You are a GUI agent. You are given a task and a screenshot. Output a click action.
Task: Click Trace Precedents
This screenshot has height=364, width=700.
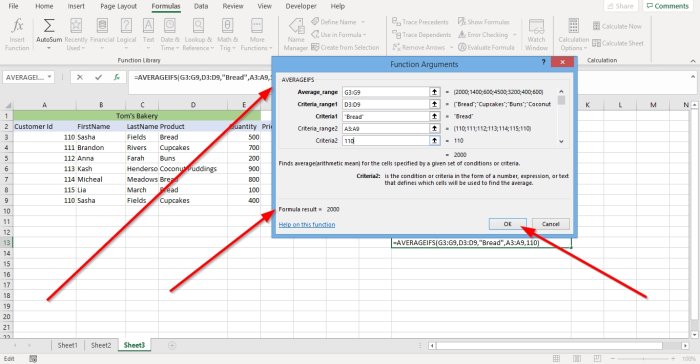[x=420, y=22]
